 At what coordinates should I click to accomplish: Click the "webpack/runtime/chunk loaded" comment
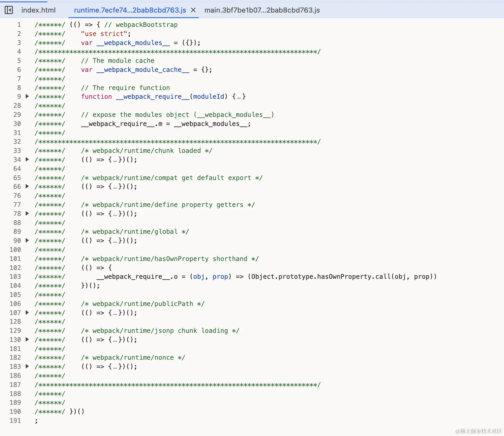tap(147, 151)
